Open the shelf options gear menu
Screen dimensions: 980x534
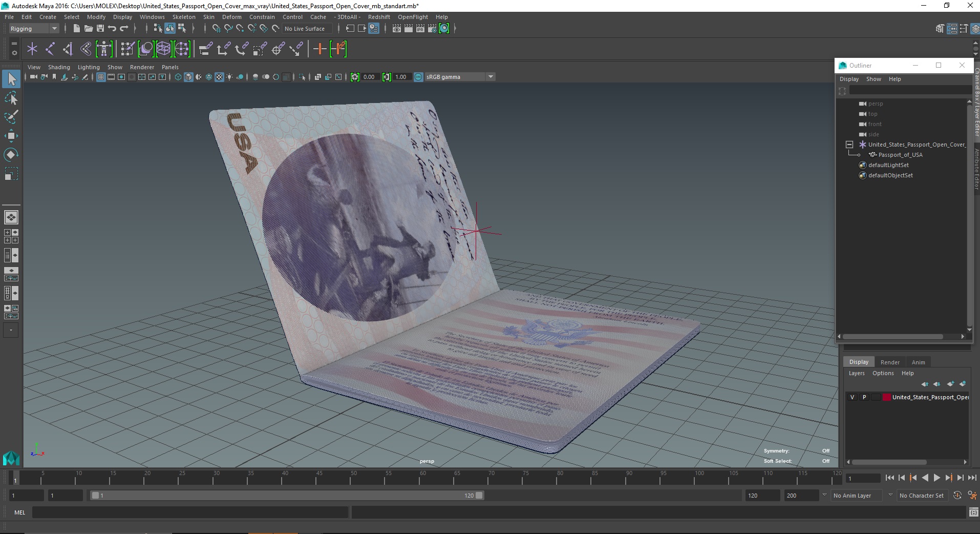pyautogui.click(x=14, y=53)
